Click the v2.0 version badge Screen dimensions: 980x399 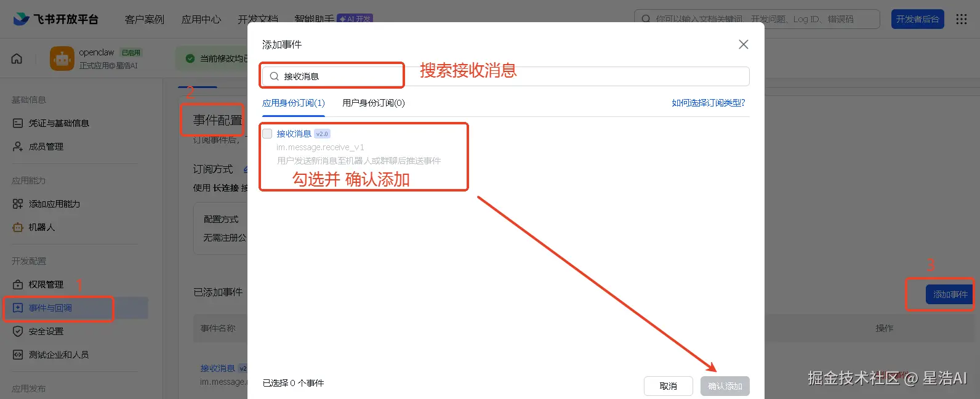[x=322, y=134]
